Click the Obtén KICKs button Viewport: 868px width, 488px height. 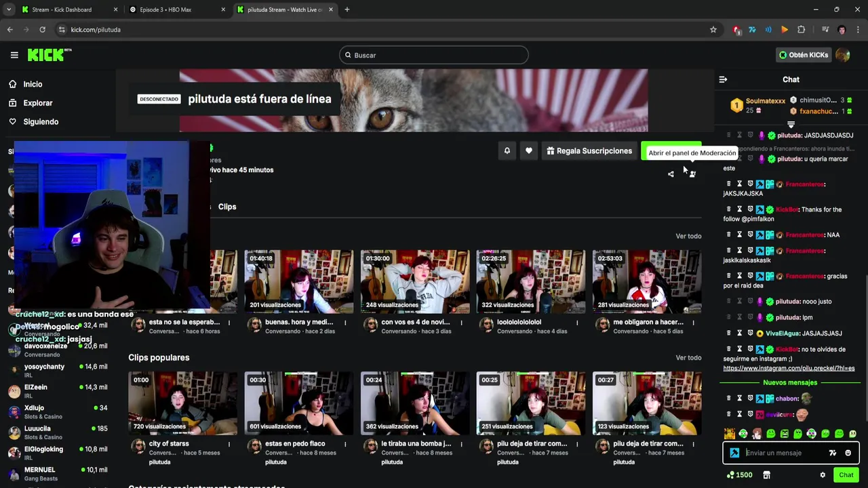click(804, 55)
